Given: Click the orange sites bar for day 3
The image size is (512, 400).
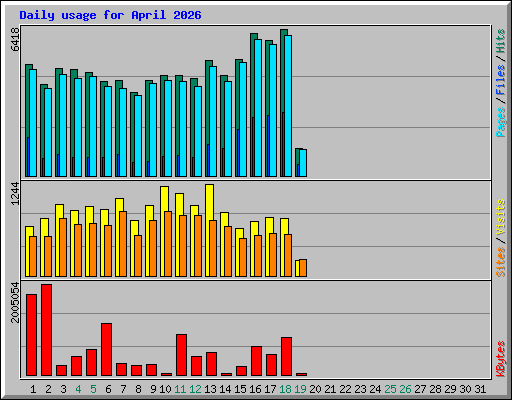Looking at the screenshot, I should 63,247.
